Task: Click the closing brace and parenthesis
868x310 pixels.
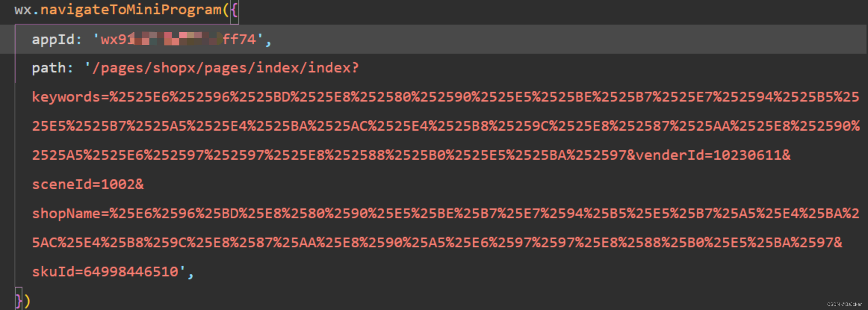Action: (22, 301)
